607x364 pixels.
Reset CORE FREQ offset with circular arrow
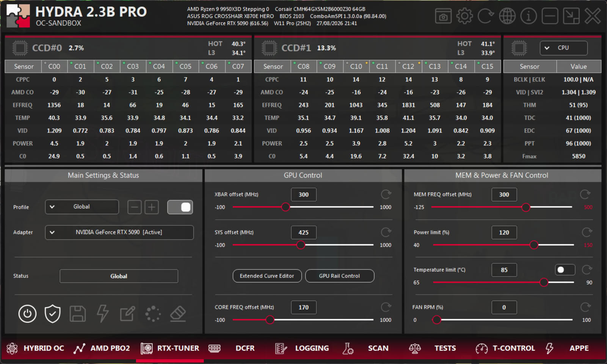pos(386,307)
